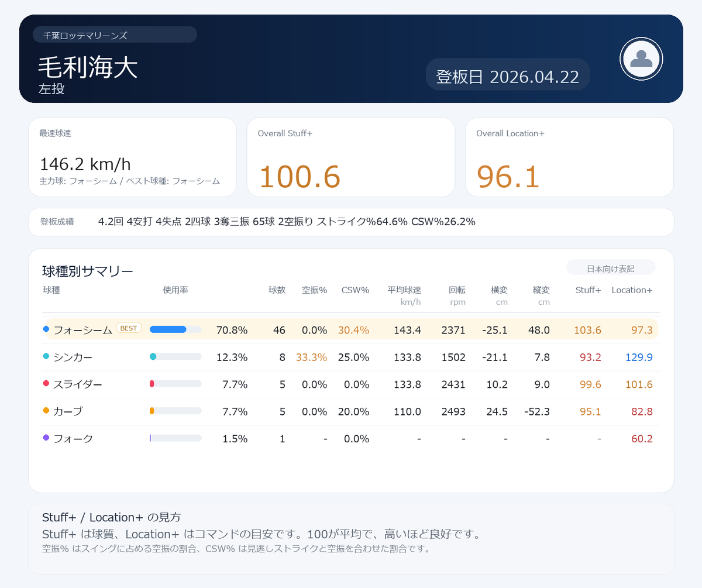This screenshot has height=588, width=702.
Task: Click the 100.6 Overall Stuff+ value
Action: 300,177
